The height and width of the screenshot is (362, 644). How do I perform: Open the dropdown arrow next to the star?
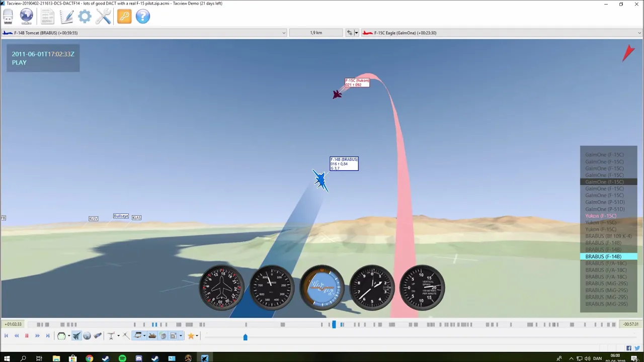[x=197, y=336]
